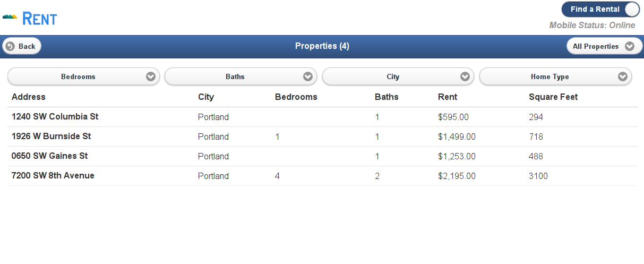The width and height of the screenshot is (644, 264).
Task: Open the 0650 SW Gaines St row
Action: pos(322,156)
